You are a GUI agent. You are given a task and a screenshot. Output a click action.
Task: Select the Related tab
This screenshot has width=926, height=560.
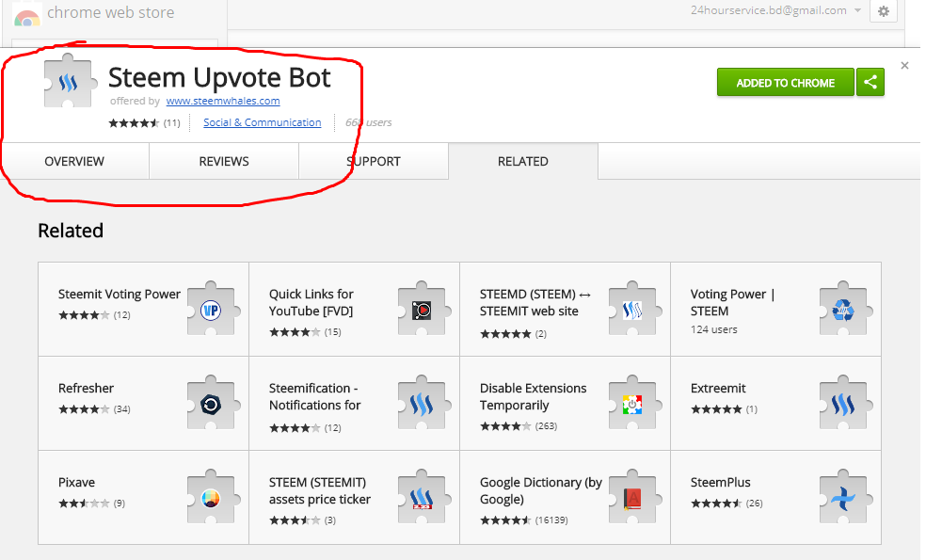[x=522, y=161]
